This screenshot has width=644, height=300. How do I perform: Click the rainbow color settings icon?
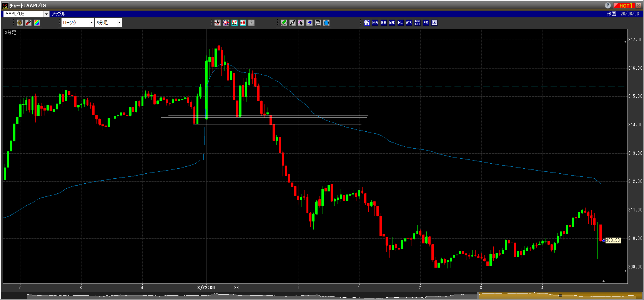37,23
